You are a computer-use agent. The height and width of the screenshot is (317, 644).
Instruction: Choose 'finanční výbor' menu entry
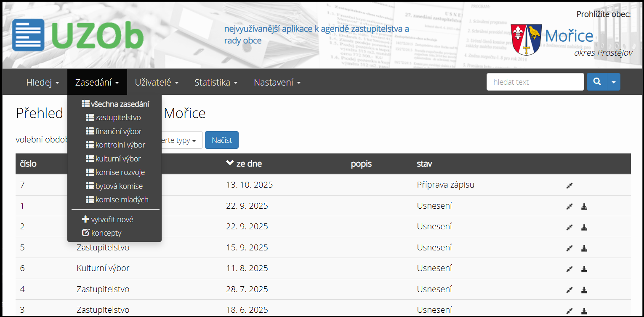coord(114,131)
